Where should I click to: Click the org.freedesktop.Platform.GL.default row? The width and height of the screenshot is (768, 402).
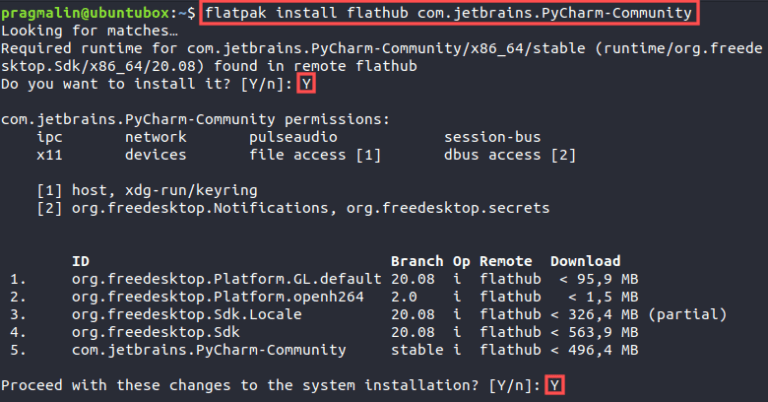pyautogui.click(x=324, y=279)
